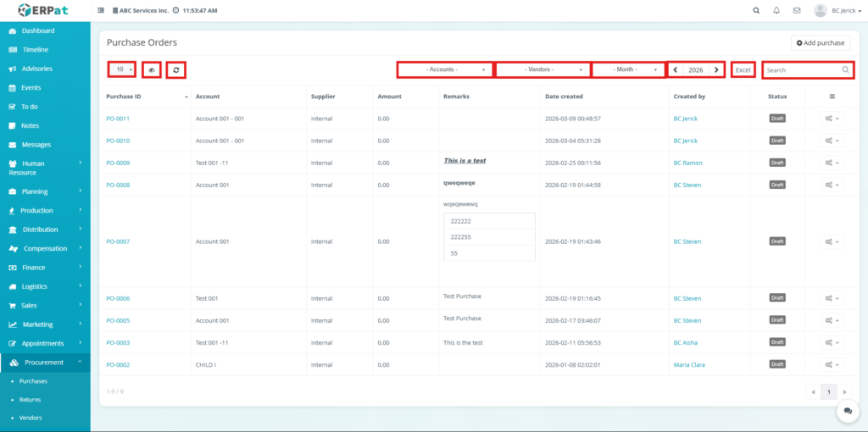This screenshot has width=868, height=432.
Task: Go to the next year after 2026
Action: 716,69
